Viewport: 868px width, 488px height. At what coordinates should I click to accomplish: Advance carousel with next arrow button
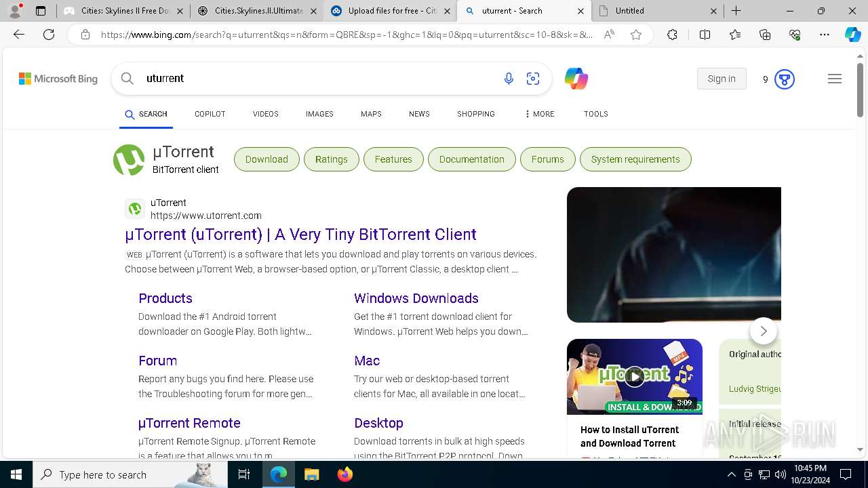[764, 331]
